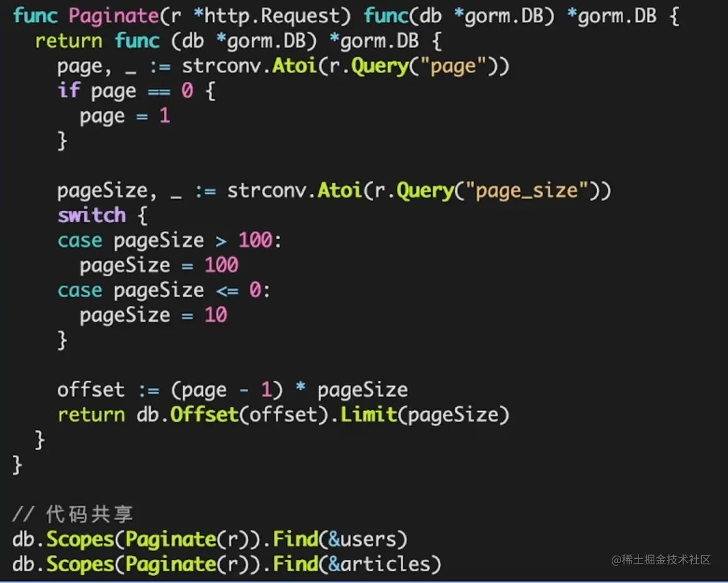This screenshot has height=583, width=728.
Task: Click the "// 代码共享" comment
Action: (x=73, y=515)
